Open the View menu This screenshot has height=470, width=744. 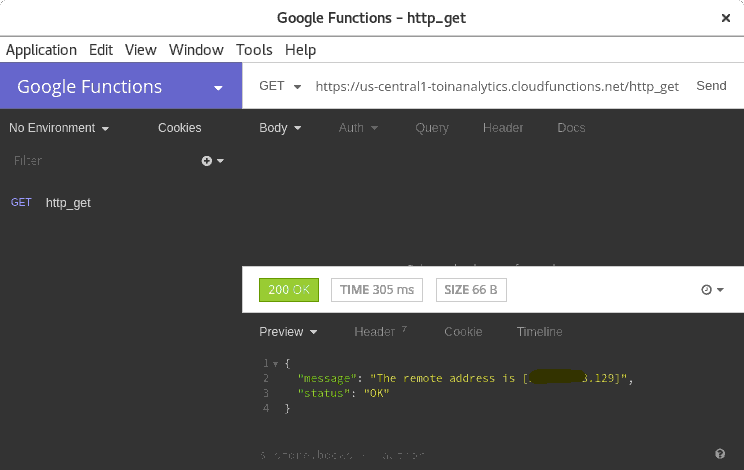[140, 50]
